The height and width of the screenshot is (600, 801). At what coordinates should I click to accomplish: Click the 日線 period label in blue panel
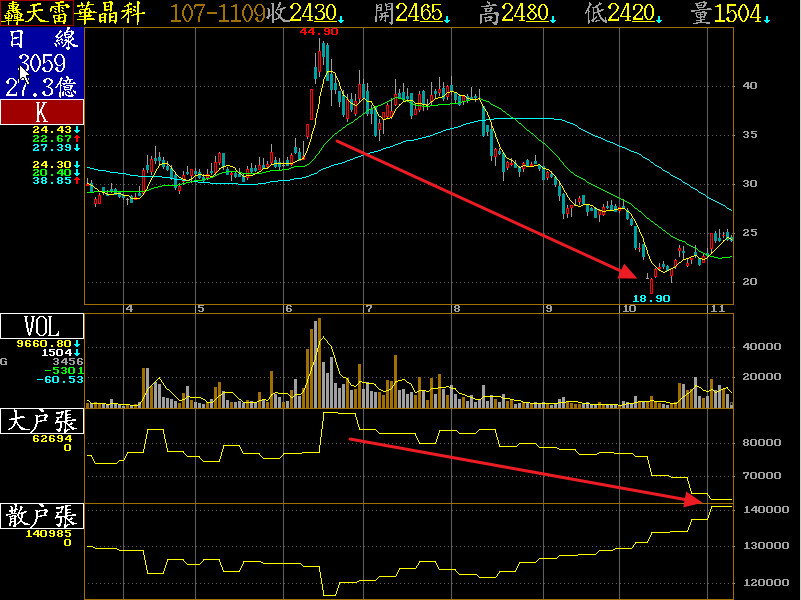coord(42,40)
